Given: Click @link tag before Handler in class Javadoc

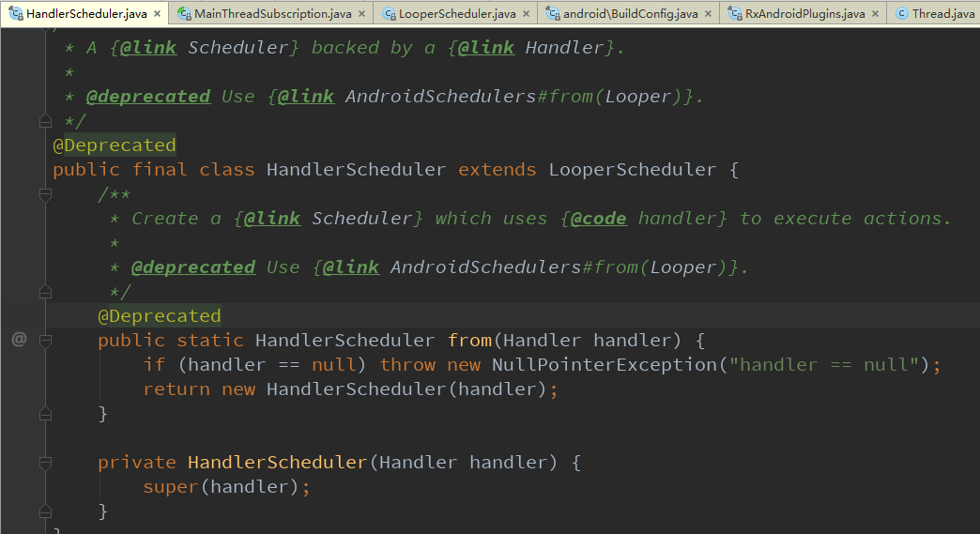Looking at the screenshot, I should tap(486, 48).
